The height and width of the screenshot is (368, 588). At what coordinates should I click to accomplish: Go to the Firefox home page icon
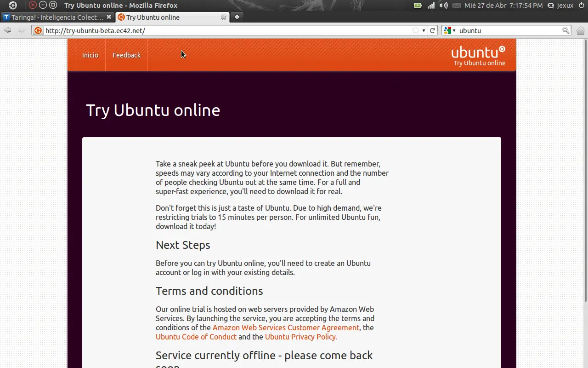point(580,30)
